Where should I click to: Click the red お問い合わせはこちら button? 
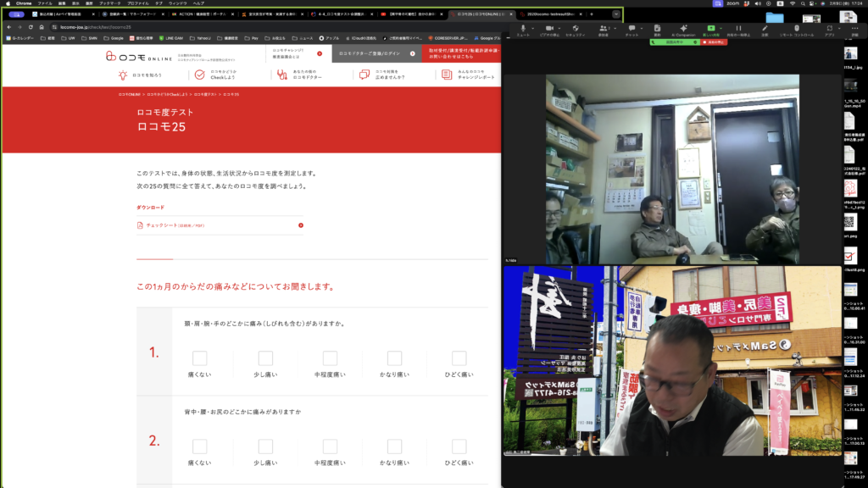(x=461, y=53)
